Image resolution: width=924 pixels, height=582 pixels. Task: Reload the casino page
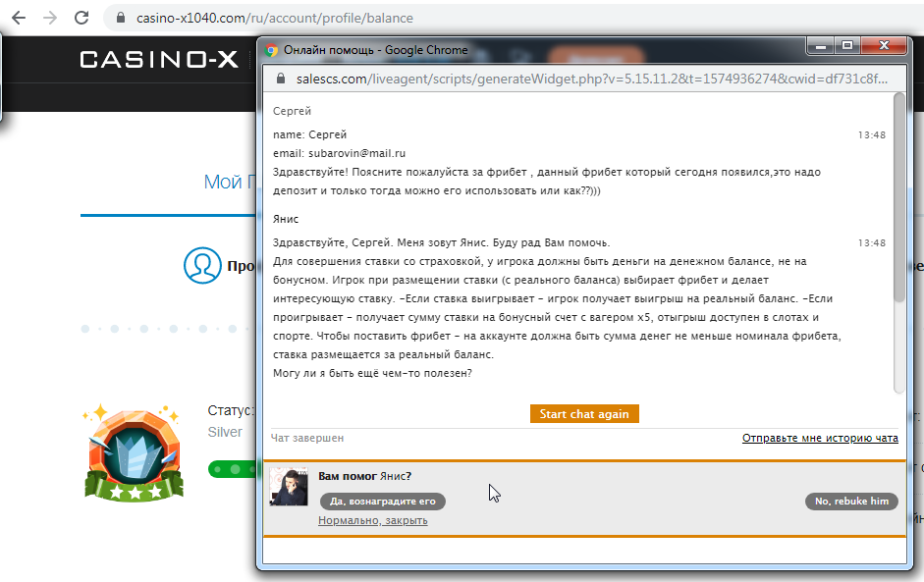[82, 19]
